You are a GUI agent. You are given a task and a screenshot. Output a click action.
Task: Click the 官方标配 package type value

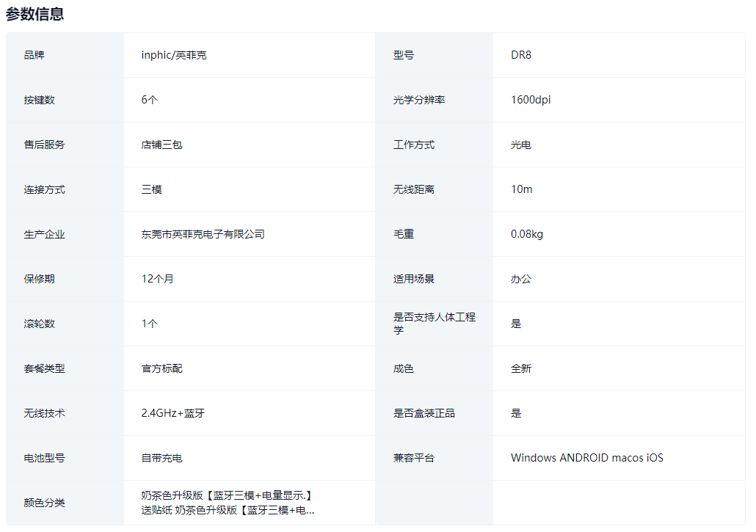point(161,368)
